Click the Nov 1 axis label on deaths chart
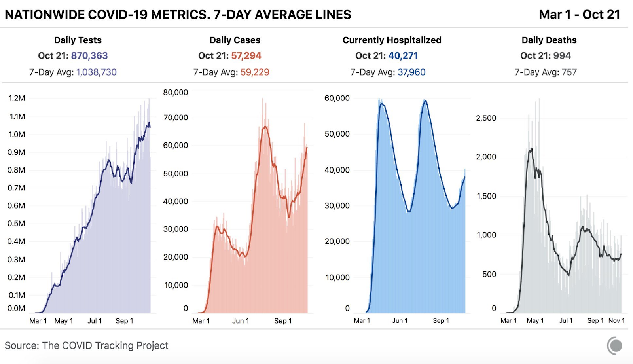 pos(616,320)
